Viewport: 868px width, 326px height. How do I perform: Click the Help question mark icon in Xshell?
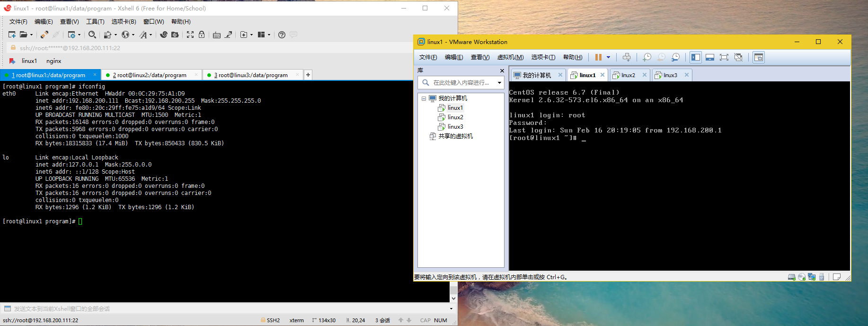pyautogui.click(x=282, y=35)
